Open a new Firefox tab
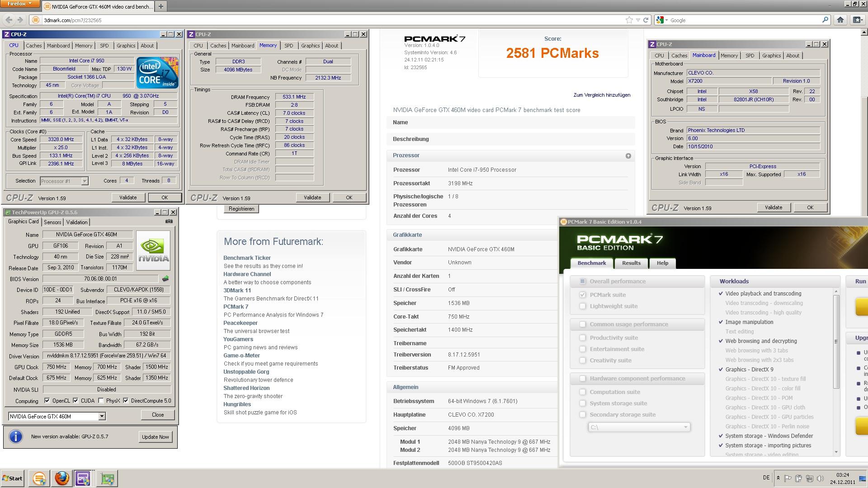Screen dimensions: 868x488 coord(160,6)
